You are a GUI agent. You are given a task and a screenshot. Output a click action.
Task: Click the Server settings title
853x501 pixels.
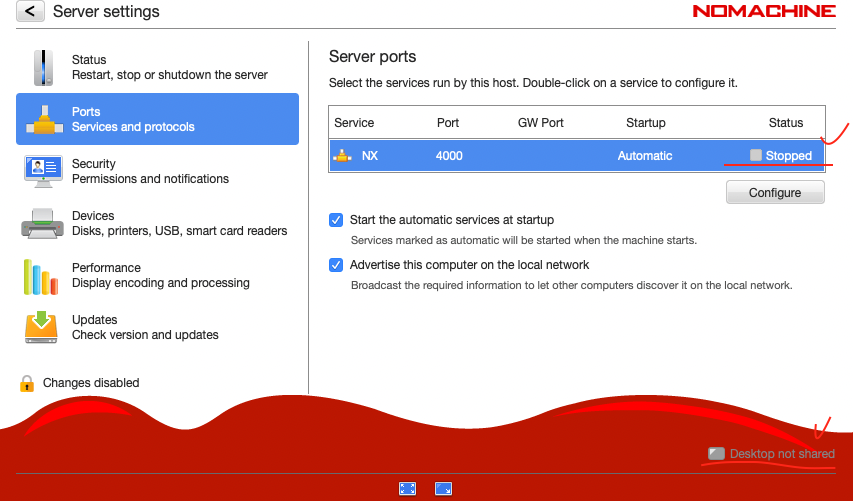pyautogui.click(x=106, y=11)
